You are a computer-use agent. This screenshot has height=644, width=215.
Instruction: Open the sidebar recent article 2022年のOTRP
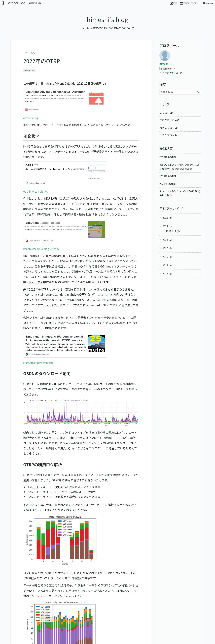pyautogui.click(x=168, y=176)
